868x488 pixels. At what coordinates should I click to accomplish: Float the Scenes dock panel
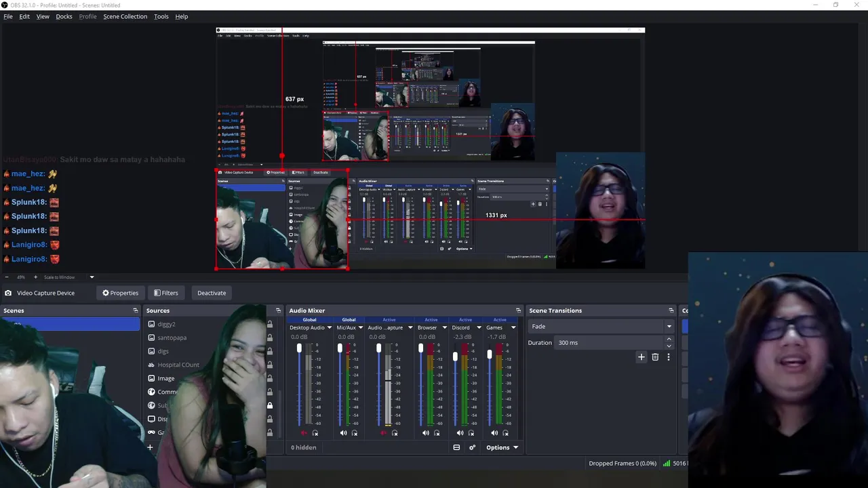tap(135, 310)
